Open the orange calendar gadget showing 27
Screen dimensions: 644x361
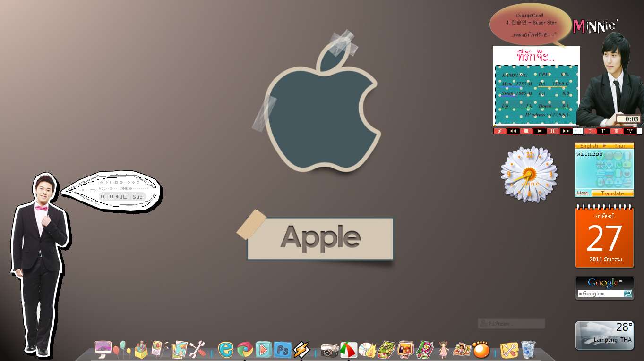tap(604, 235)
